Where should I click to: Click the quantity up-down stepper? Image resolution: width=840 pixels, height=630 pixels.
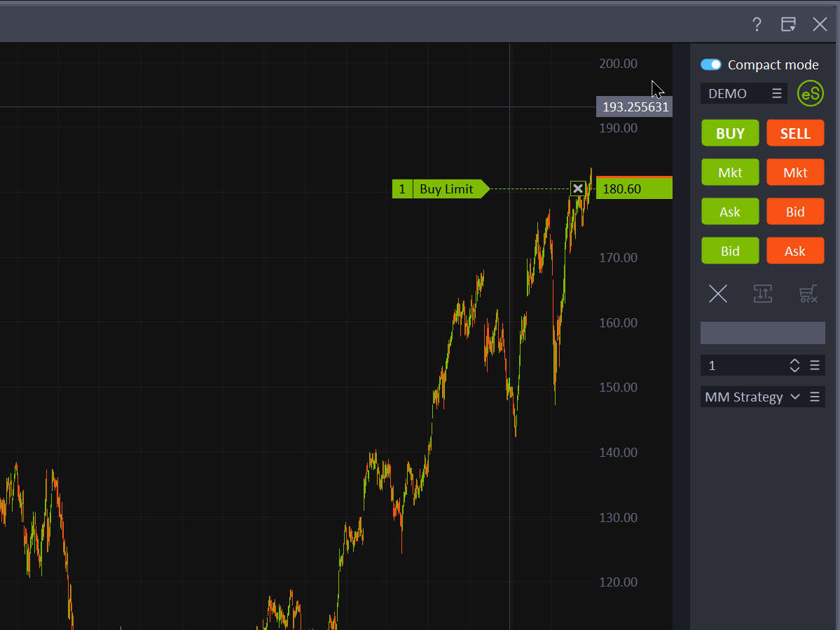click(794, 365)
